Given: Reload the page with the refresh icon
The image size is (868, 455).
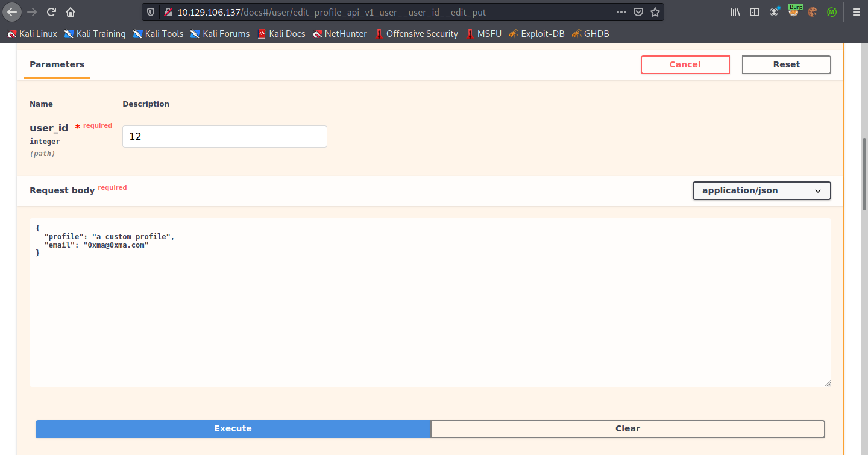Looking at the screenshot, I should pos(51,12).
